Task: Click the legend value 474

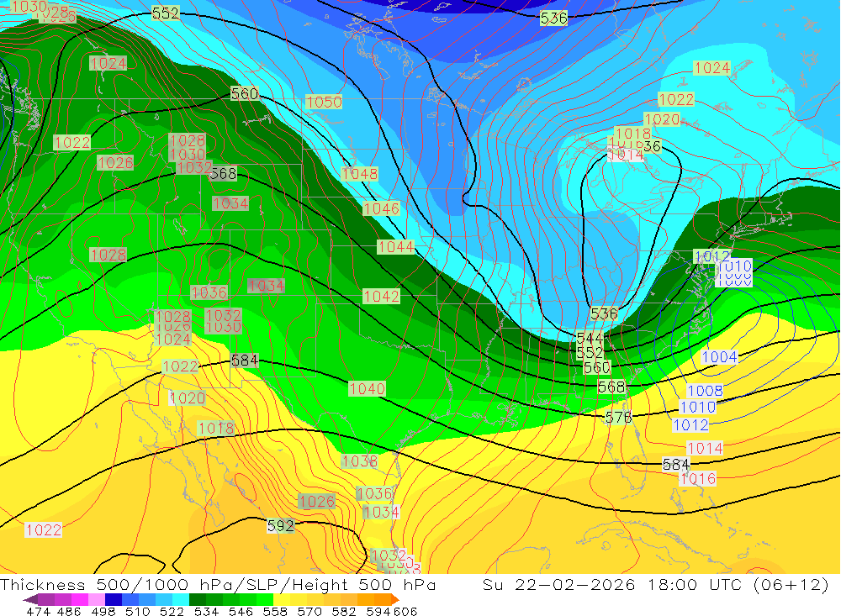Action: click(38, 611)
